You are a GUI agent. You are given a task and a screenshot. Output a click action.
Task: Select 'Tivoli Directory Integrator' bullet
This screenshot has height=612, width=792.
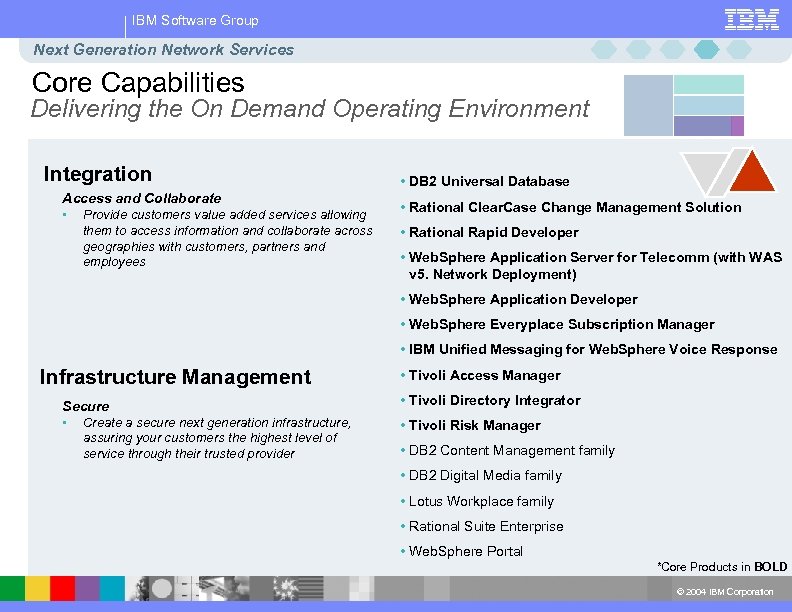494,400
